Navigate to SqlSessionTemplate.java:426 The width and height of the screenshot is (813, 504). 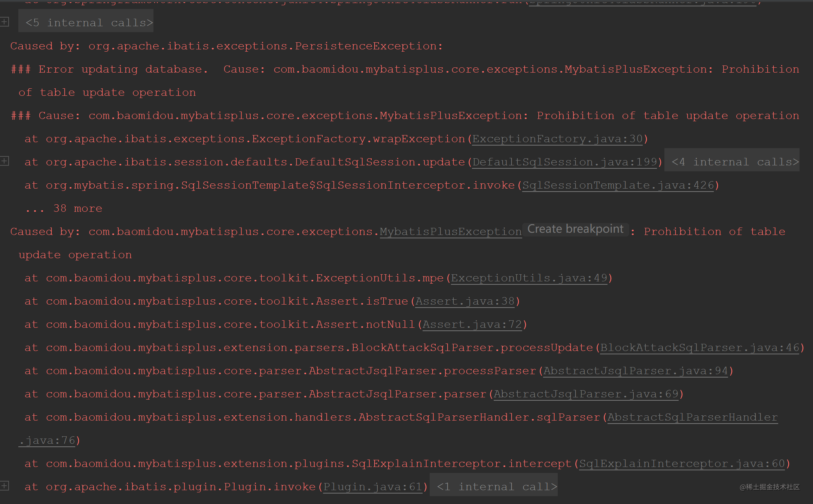coord(618,185)
